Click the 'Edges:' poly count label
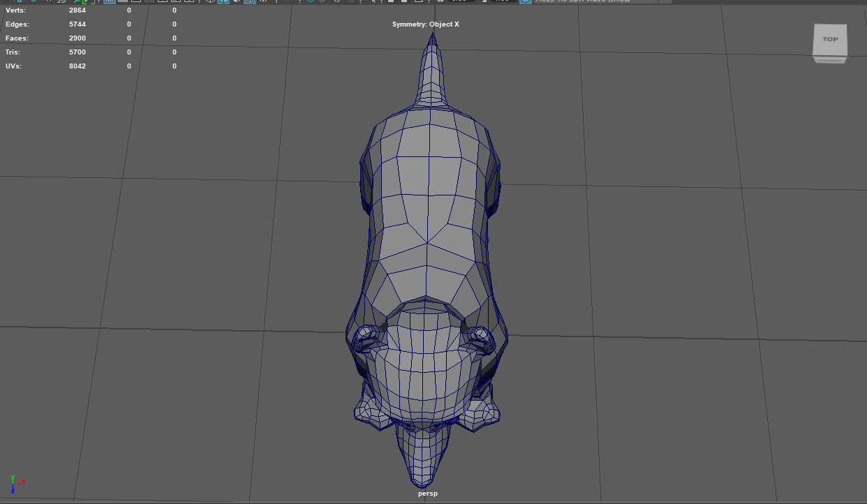This screenshot has height=504, width=867. (17, 24)
